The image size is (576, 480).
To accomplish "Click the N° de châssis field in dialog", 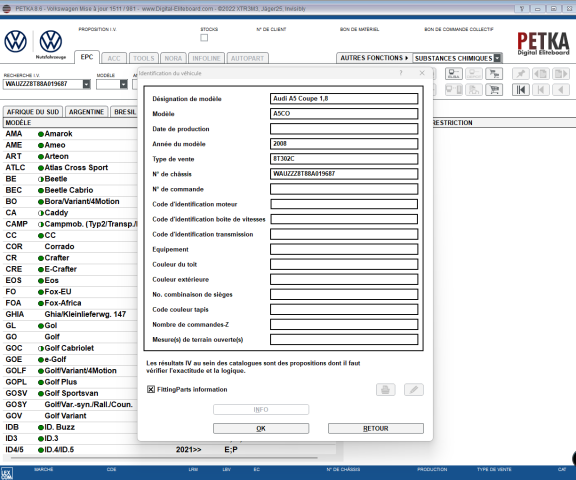I will pyautogui.click(x=344, y=174).
